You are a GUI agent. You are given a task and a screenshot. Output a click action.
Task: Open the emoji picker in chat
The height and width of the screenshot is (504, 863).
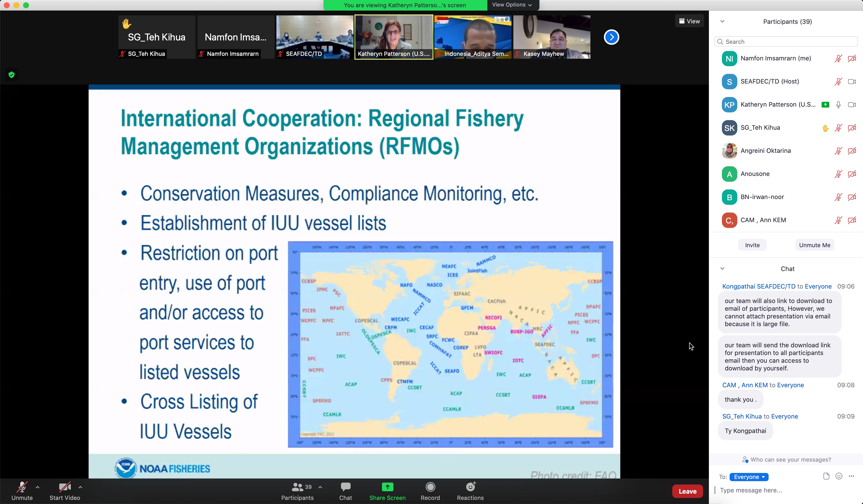point(839,476)
